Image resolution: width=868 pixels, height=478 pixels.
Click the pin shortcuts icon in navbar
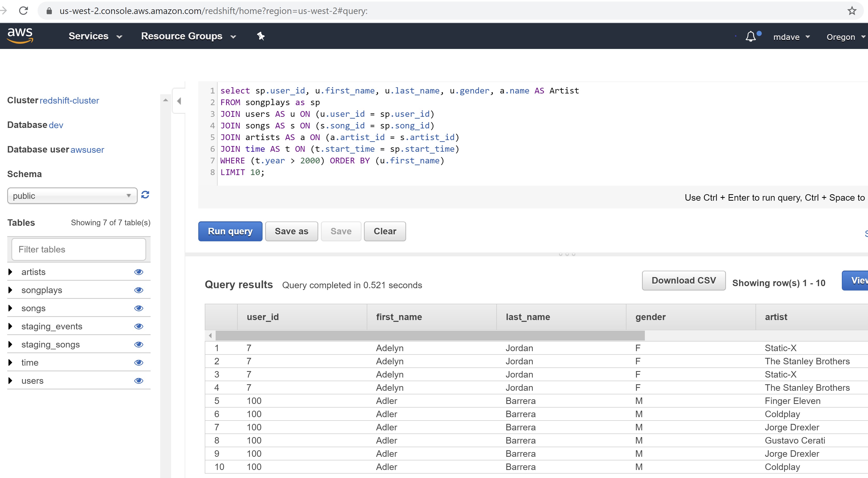point(261,36)
